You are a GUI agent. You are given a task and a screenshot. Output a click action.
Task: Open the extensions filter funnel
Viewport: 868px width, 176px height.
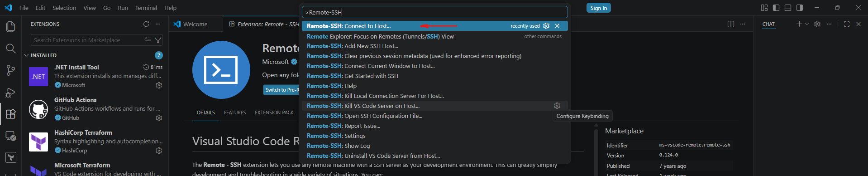[x=158, y=40]
